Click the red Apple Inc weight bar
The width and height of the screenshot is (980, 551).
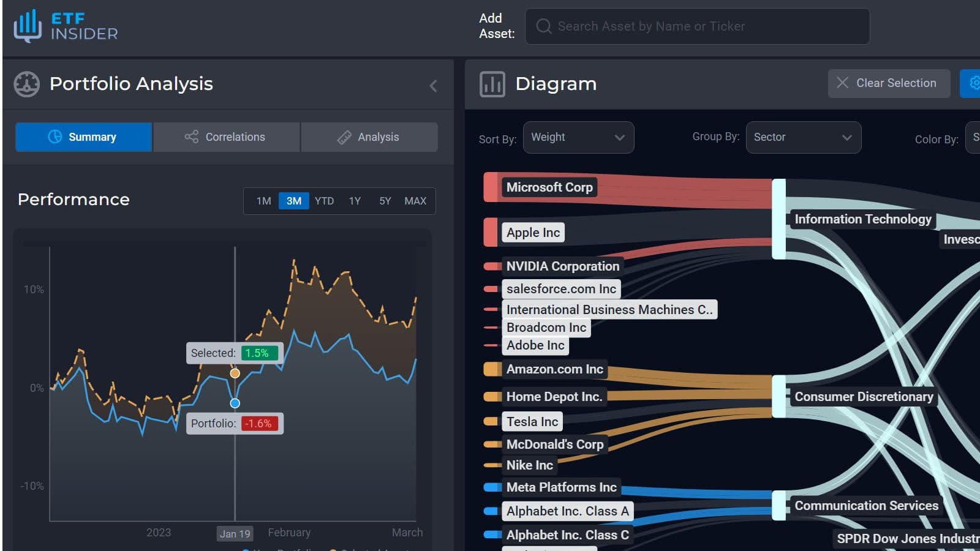[x=491, y=232]
